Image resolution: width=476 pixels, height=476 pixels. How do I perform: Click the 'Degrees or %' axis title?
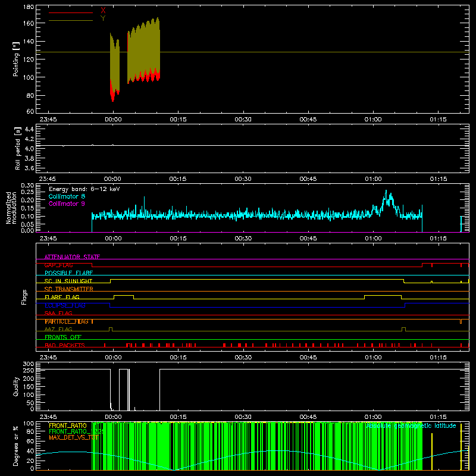click(x=16, y=446)
